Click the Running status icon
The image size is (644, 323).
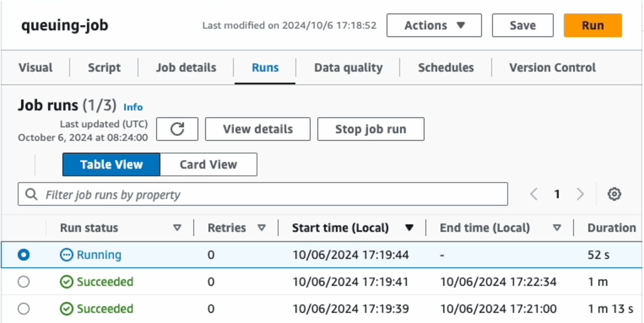coord(66,255)
